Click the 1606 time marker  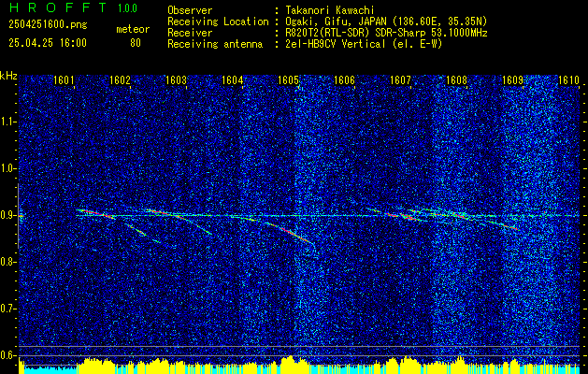pos(344,80)
